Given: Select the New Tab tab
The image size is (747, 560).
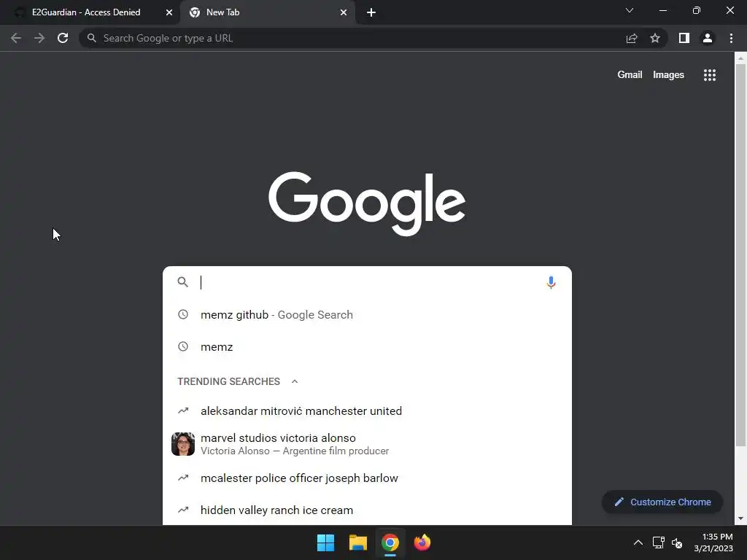Looking at the screenshot, I should [x=267, y=12].
